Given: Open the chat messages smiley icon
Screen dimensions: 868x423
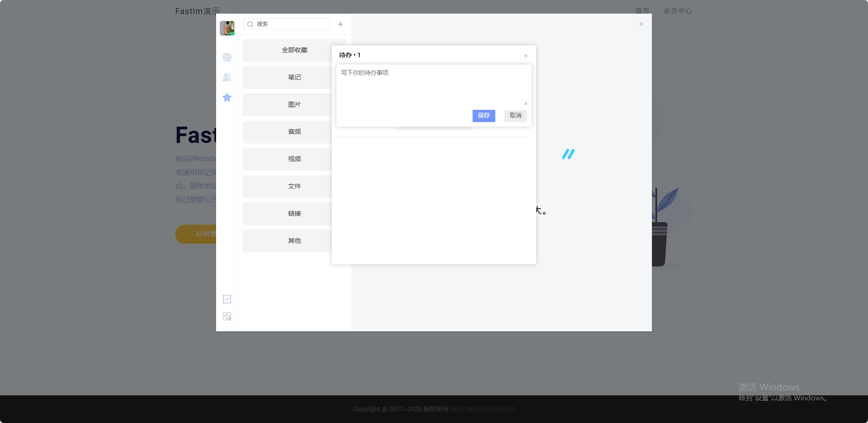Looking at the screenshot, I should tap(227, 57).
